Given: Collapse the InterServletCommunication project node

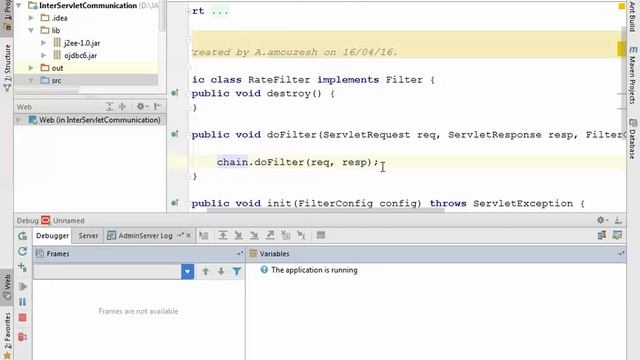Looking at the screenshot, I should pos(19,6).
